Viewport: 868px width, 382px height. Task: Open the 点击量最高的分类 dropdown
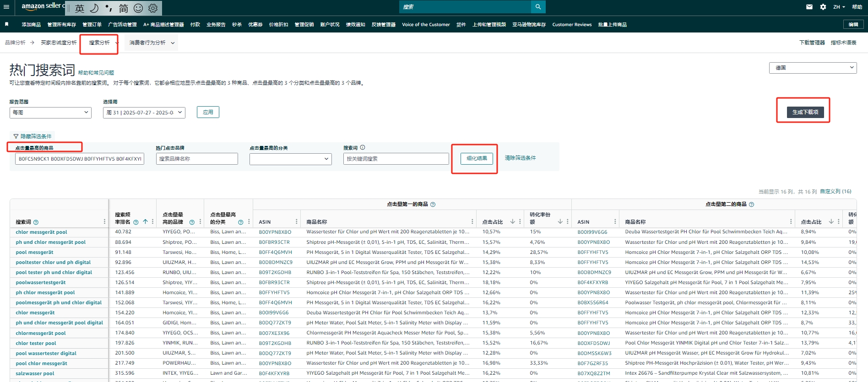pos(291,159)
